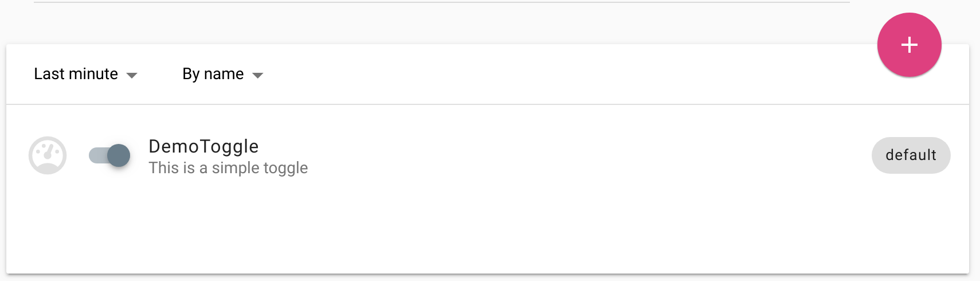Click the arrow next to Last minute
The image size is (980, 281).
tap(132, 75)
